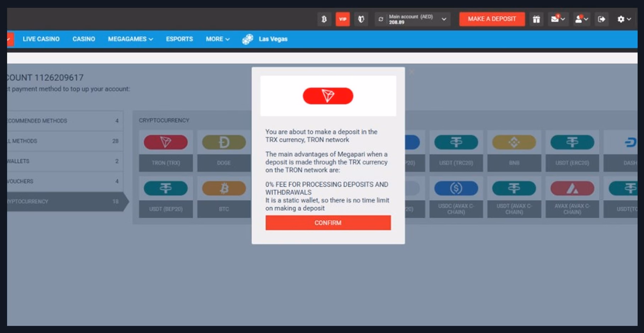The width and height of the screenshot is (644, 333).
Task: Pick the BNB payment method
Action: [x=514, y=151]
